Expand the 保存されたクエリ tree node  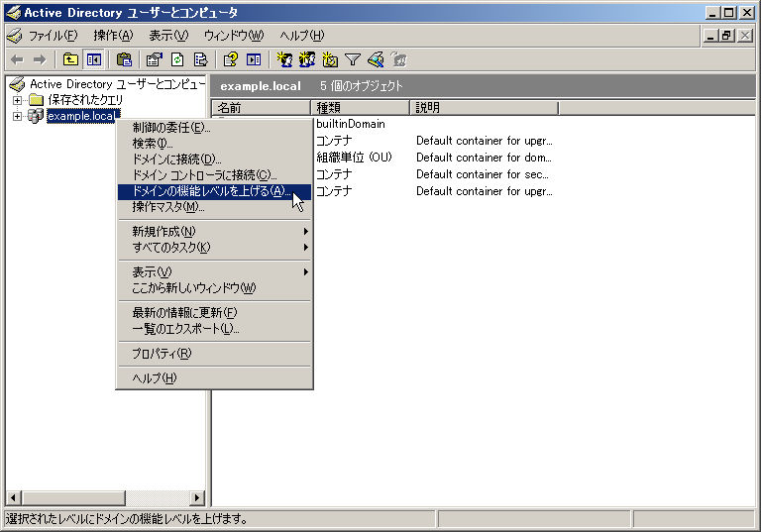tap(17, 100)
